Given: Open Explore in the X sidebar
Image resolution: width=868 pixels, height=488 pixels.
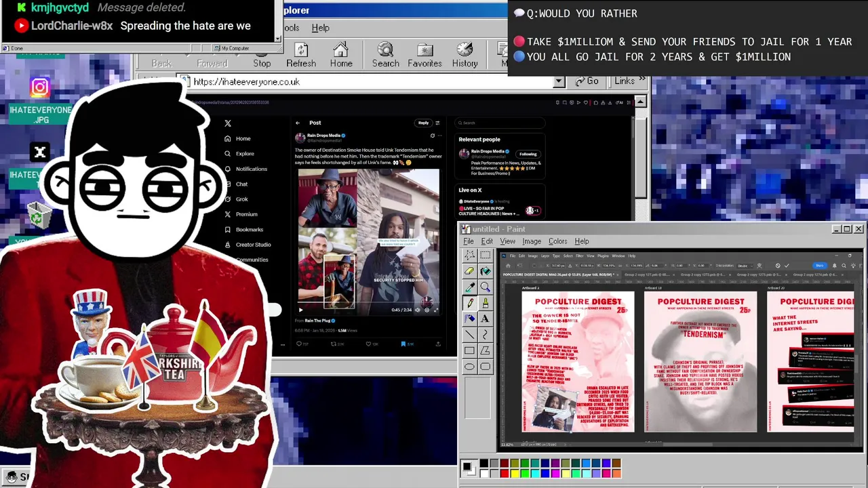Looking at the screenshot, I should tap(239, 154).
